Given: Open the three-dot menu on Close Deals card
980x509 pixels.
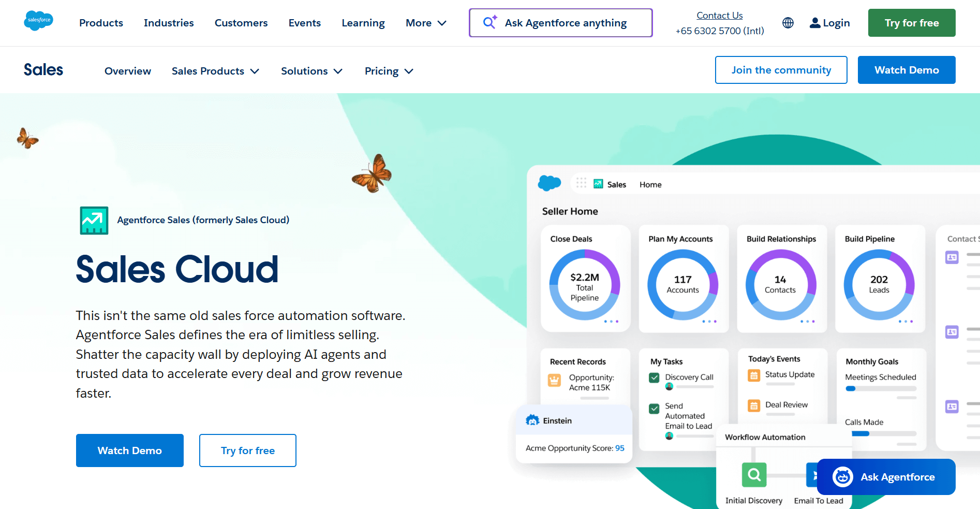Looking at the screenshot, I should tap(611, 322).
